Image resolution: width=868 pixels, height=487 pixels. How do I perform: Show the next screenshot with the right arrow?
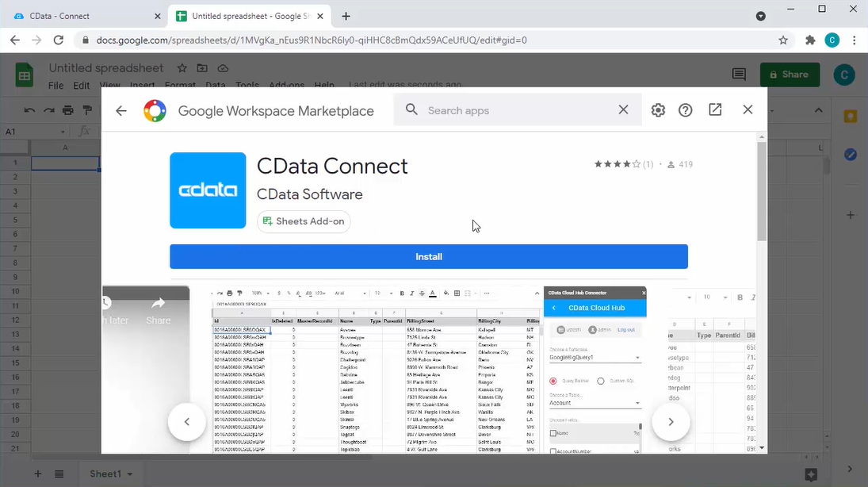(x=671, y=422)
